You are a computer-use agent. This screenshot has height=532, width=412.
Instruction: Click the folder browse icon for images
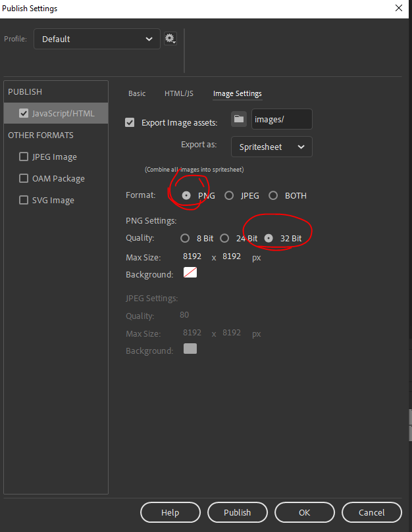click(238, 119)
